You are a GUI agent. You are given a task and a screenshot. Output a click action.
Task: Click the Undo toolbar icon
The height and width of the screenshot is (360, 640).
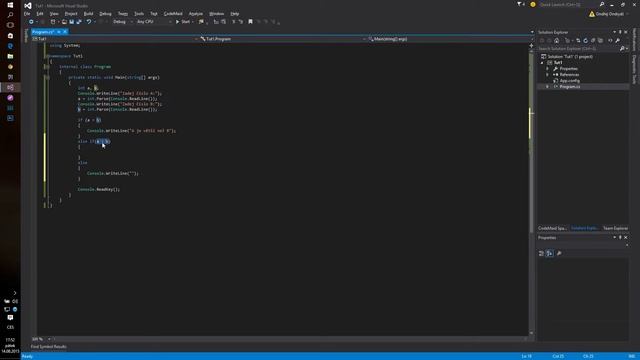click(x=89, y=22)
